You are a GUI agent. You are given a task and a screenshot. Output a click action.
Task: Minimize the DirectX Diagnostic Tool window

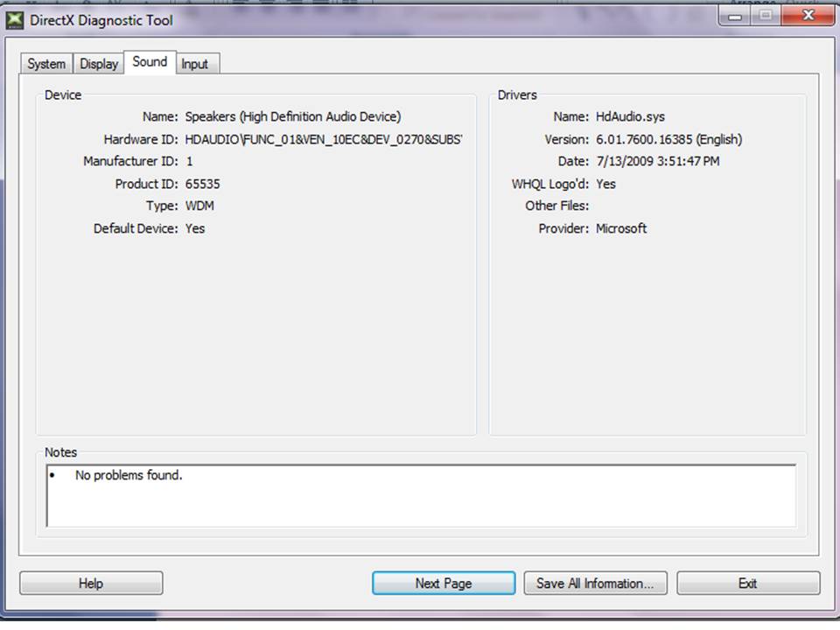(735, 16)
